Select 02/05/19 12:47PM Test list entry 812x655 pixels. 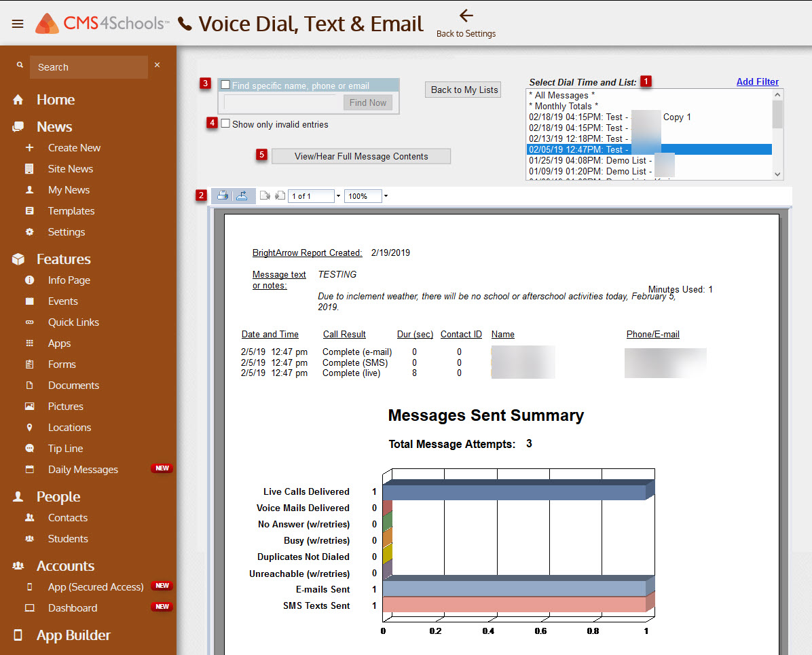point(649,149)
